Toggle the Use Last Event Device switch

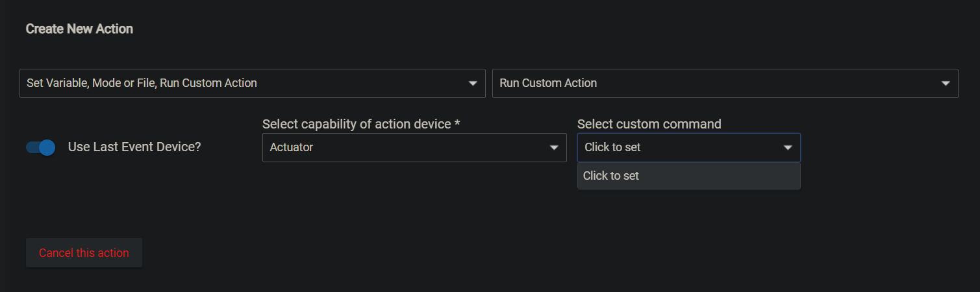click(x=40, y=147)
